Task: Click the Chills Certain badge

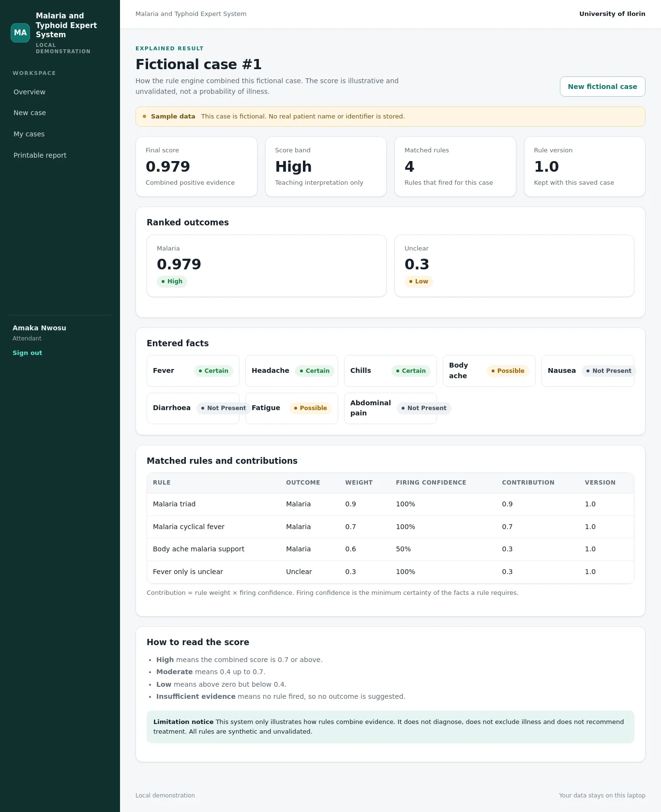Action: [411, 371]
